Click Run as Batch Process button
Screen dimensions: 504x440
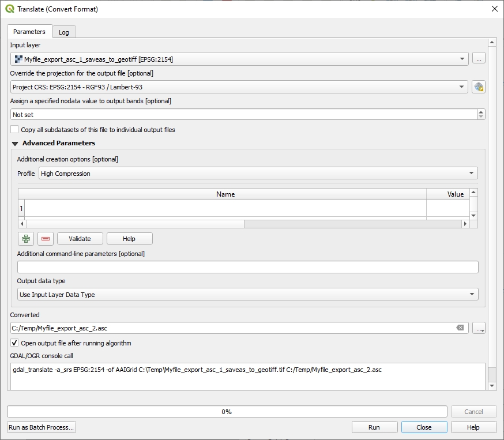(42, 427)
